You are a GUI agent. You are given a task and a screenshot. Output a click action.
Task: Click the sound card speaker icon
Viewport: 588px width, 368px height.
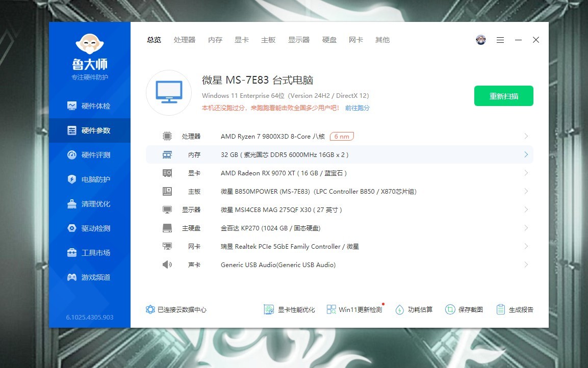[167, 265]
